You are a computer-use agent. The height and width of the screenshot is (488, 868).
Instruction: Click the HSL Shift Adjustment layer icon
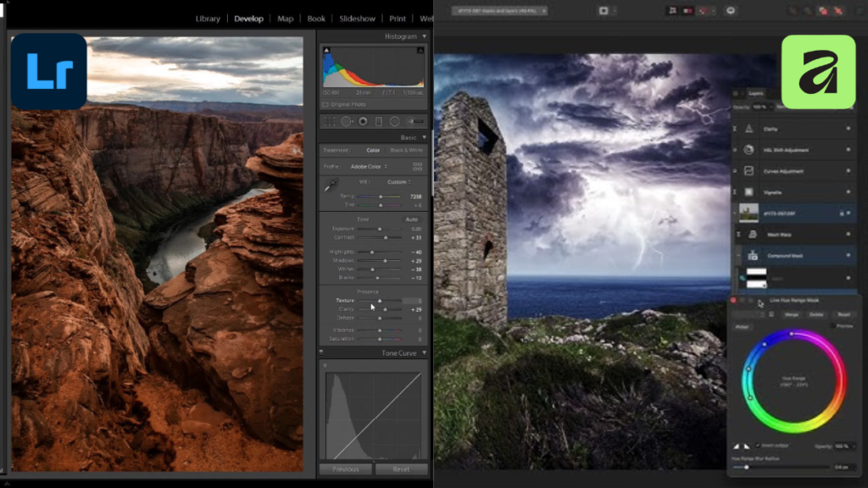[x=748, y=150]
